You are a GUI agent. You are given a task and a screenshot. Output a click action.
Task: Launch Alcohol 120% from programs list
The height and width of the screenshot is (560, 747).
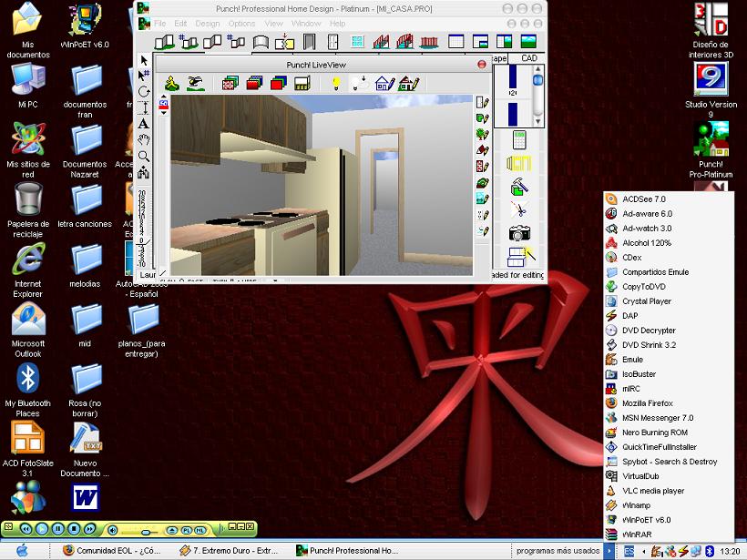[x=669, y=243]
